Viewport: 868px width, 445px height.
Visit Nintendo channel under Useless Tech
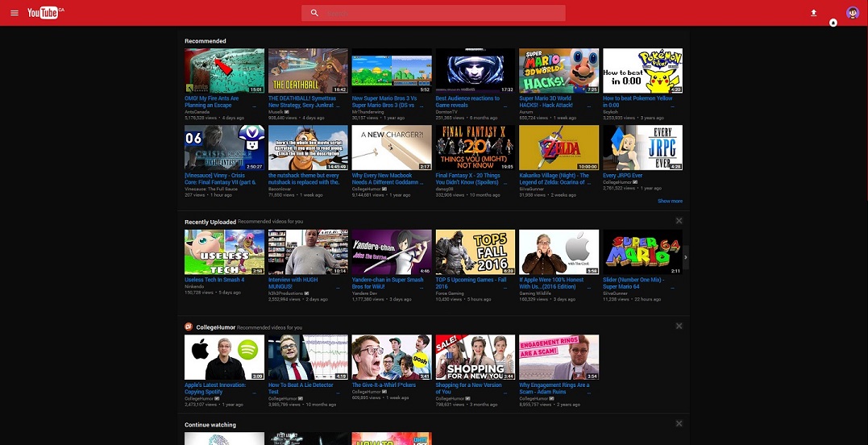click(193, 287)
